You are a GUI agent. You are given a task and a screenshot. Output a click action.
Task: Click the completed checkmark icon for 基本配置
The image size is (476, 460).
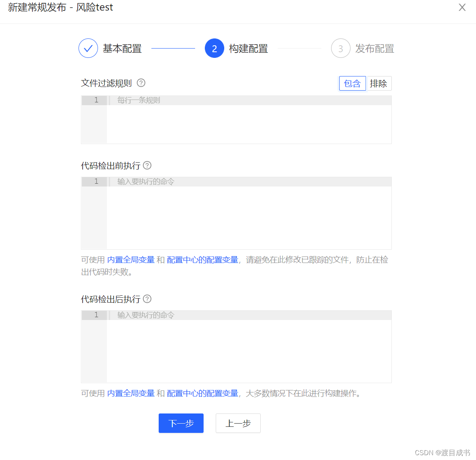pos(88,48)
